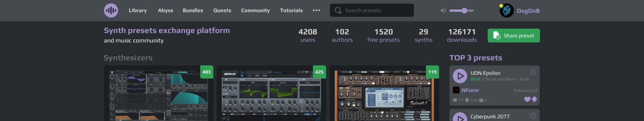
Task: Open the Drum and Bass genre link
Action: click(x=500, y=79)
